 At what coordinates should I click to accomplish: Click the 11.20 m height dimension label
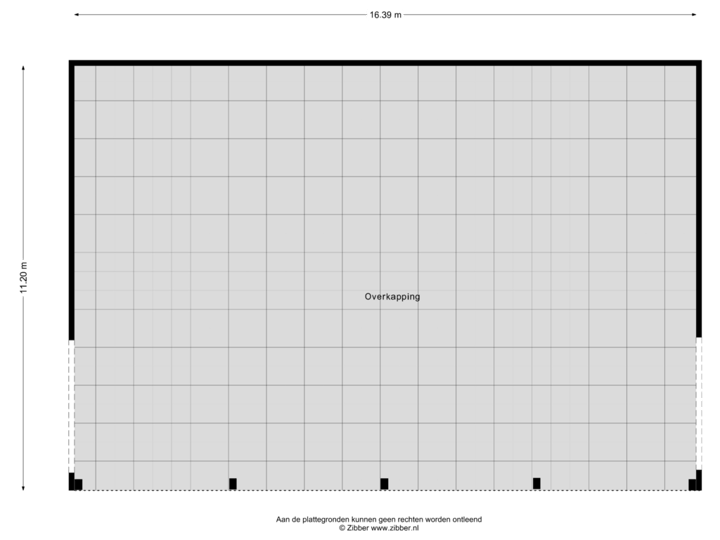coord(23,277)
